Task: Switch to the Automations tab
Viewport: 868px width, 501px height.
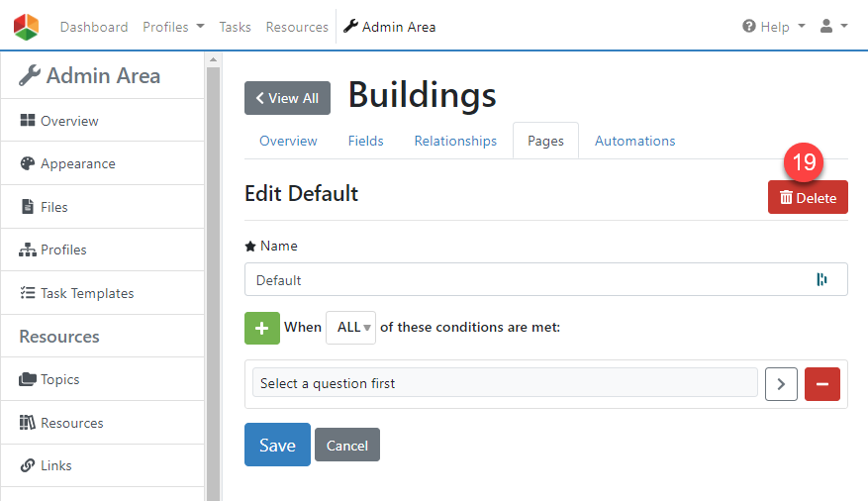Action: 634,141
